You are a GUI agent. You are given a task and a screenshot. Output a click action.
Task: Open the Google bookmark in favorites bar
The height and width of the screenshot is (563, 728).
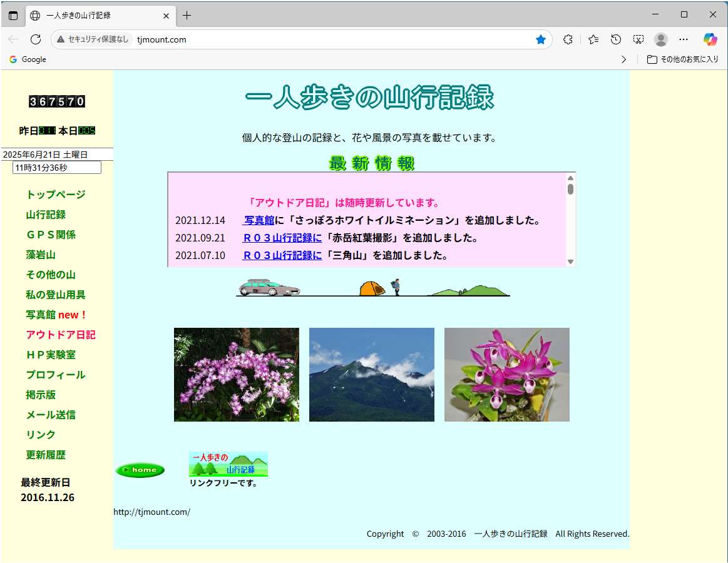click(28, 59)
